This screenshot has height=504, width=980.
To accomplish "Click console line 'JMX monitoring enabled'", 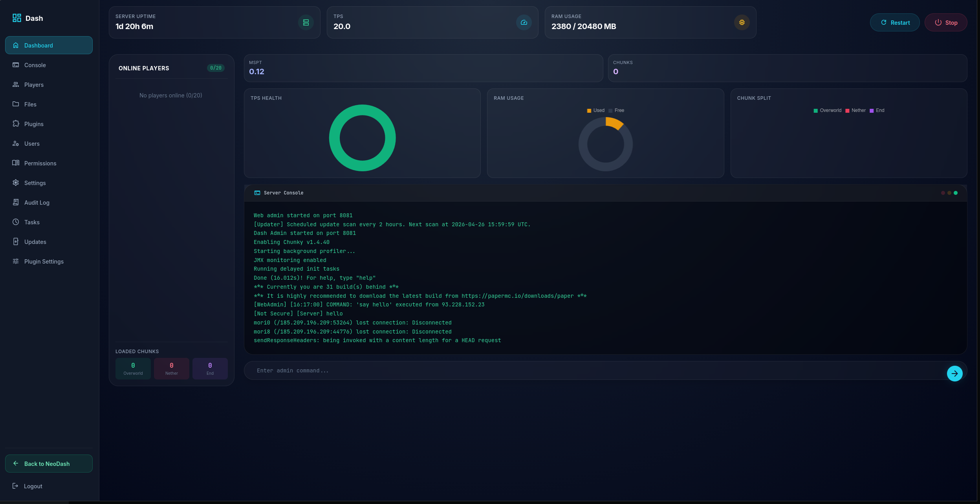I will (x=290, y=260).
